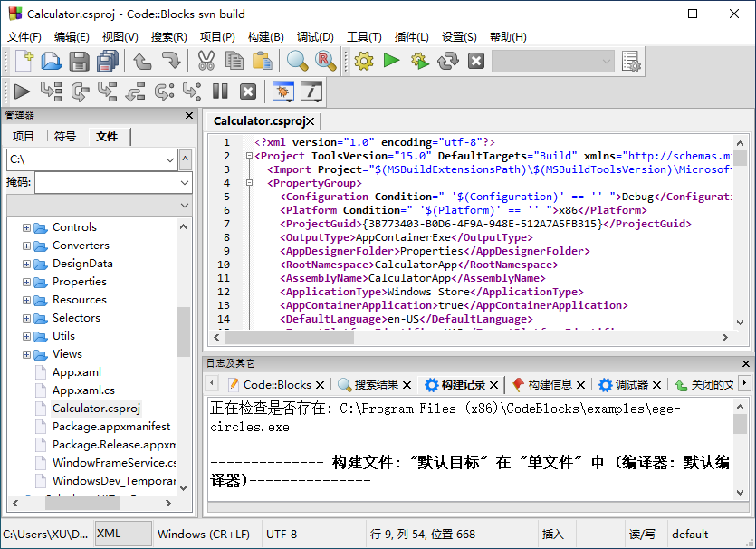Close the 管理器 panel
Viewport: 756px width, 549px height.
189,115
